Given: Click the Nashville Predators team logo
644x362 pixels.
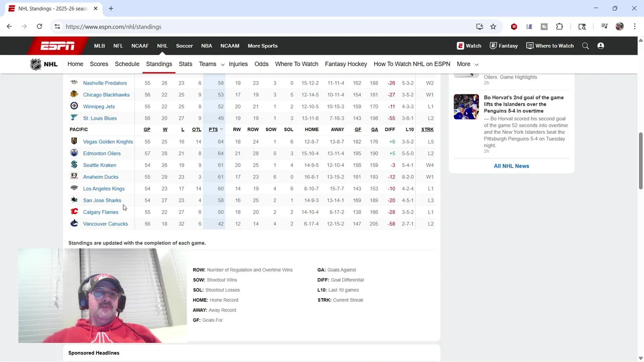Looking at the screenshot, I should [74, 82].
